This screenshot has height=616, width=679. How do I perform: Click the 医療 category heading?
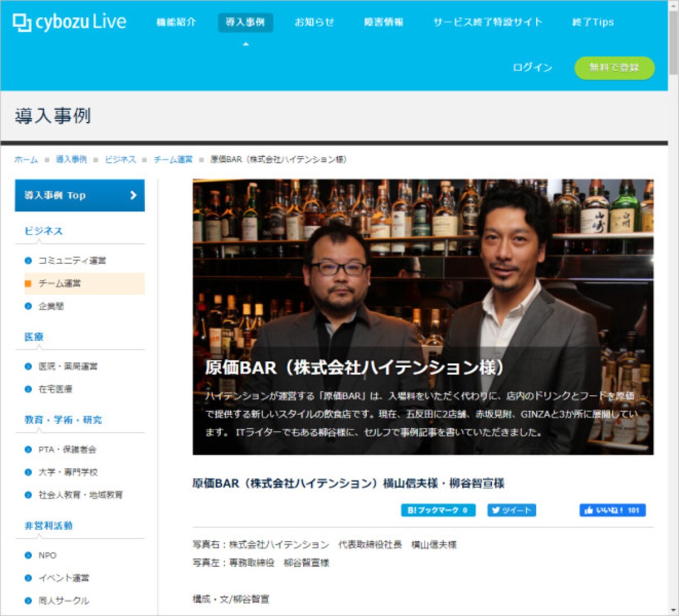pyautogui.click(x=34, y=337)
